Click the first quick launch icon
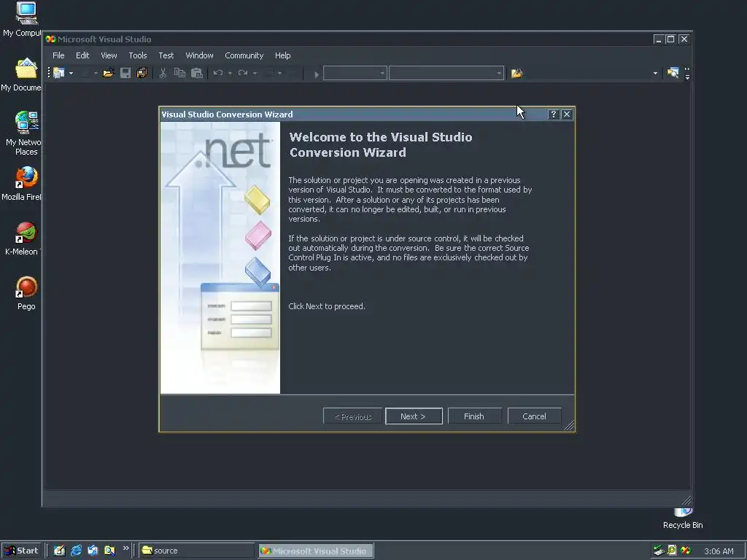The height and width of the screenshot is (560, 747). (x=59, y=551)
